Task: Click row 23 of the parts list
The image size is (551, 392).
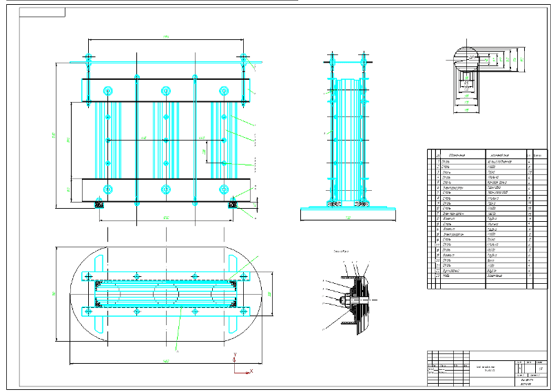Action: pyautogui.click(x=487, y=276)
